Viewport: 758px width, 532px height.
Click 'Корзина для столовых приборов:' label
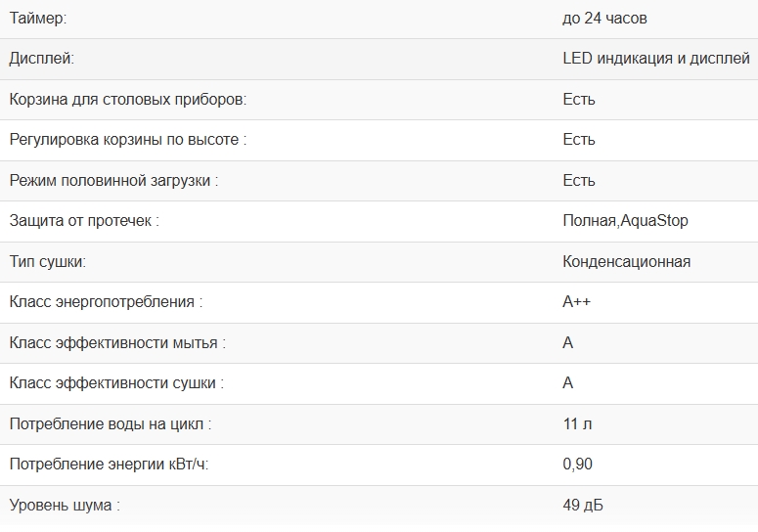click(x=127, y=100)
